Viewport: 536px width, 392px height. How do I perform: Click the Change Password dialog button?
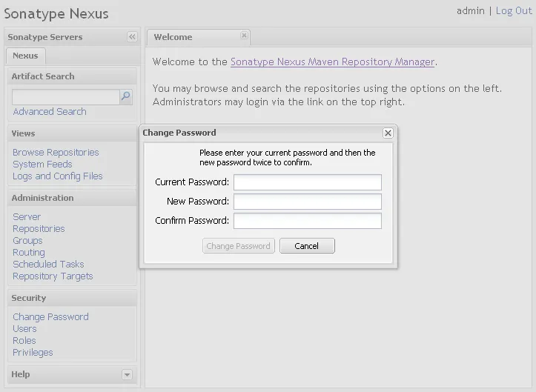point(238,246)
